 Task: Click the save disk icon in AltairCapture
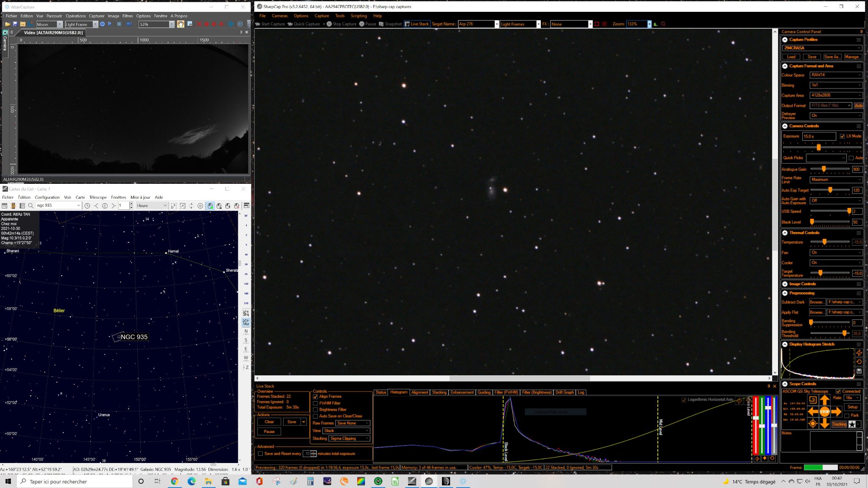15,24
